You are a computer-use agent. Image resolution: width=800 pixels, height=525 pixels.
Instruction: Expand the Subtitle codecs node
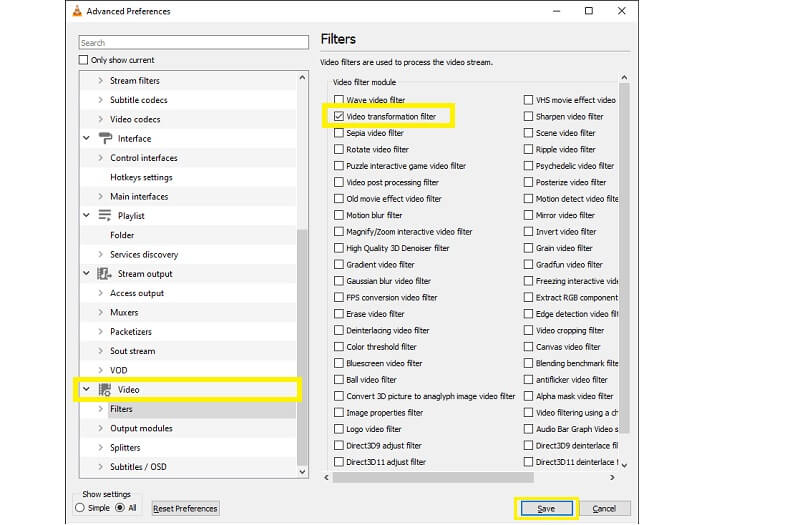pos(100,100)
